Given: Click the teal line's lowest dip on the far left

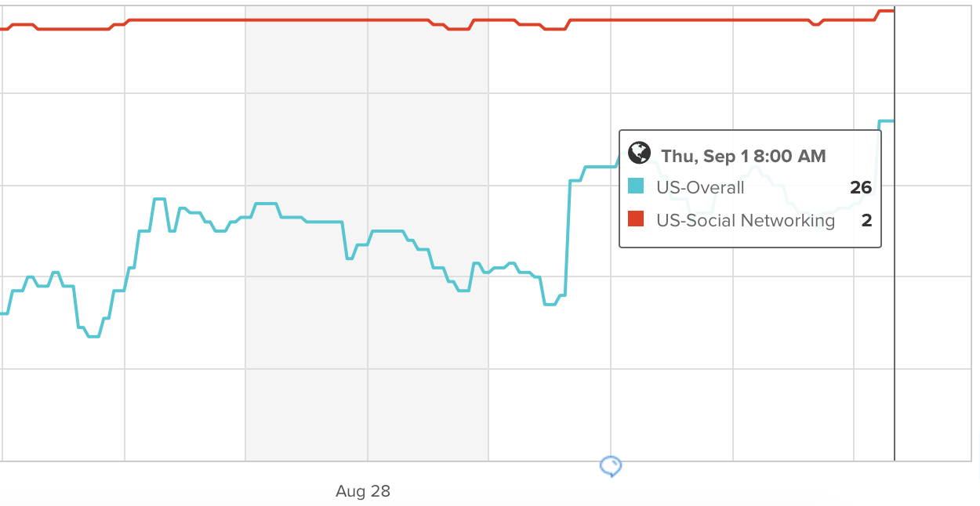Looking at the screenshot, I should pos(93,336).
